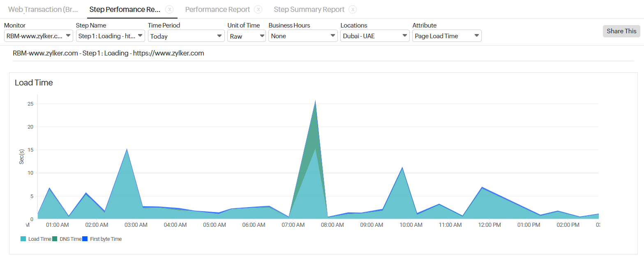Click the Share This button

(x=621, y=31)
